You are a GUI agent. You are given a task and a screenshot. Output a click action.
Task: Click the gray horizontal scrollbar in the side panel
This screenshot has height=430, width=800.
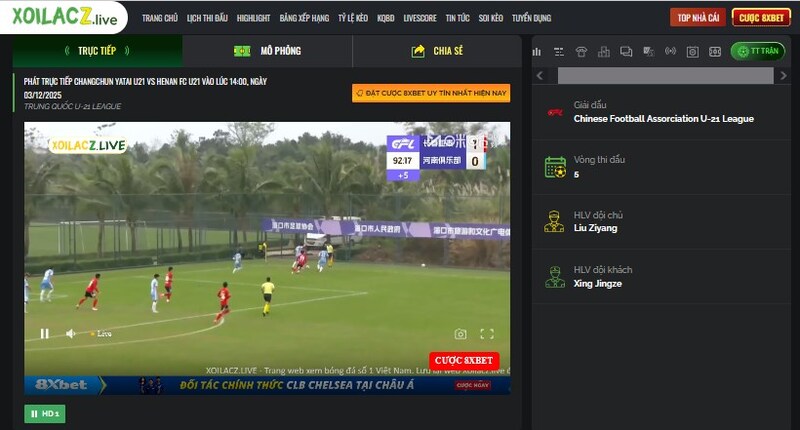[665, 76]
